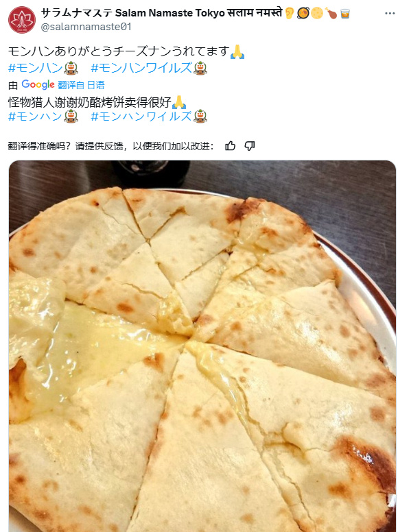Image resolution: width=398 pixels, height=532 pixels.
Task: Click the chicken leg emoji in display name
Action: (x=331, y=13)
